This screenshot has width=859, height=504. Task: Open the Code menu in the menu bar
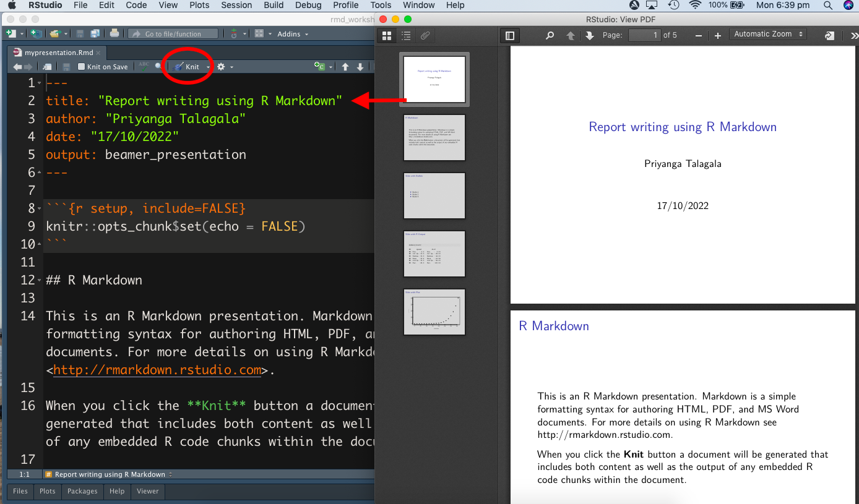(136, 5)
